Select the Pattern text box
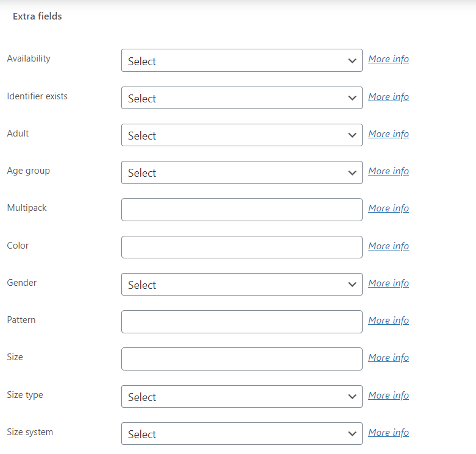476x454 pixels. [x=241, y=322]
